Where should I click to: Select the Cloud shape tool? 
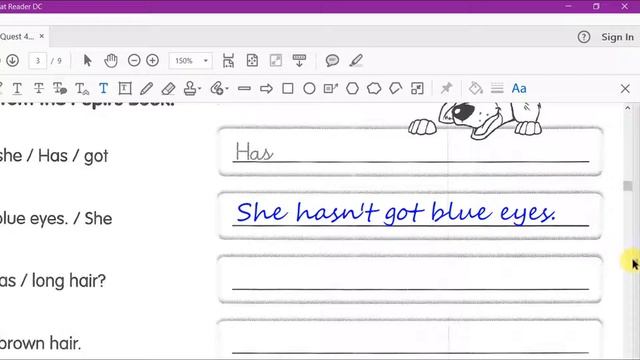pyautogui.click(x=374, y=89)
